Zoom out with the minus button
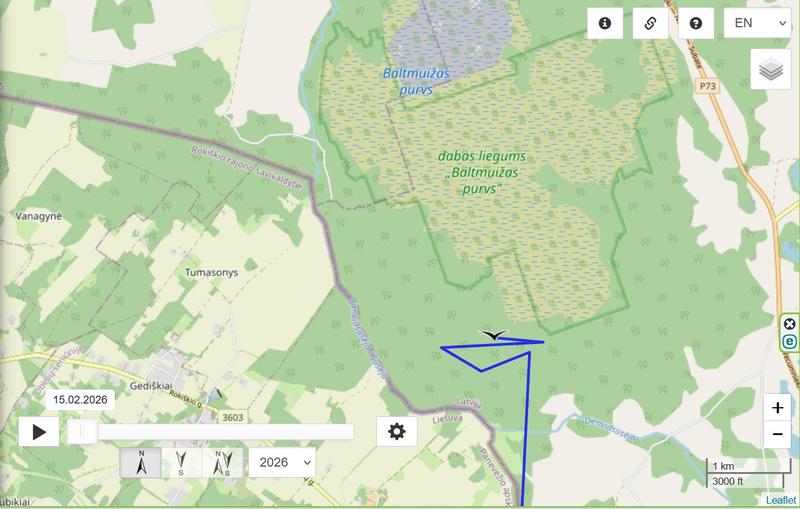This screenshot has height=509, width=800. 778,435
